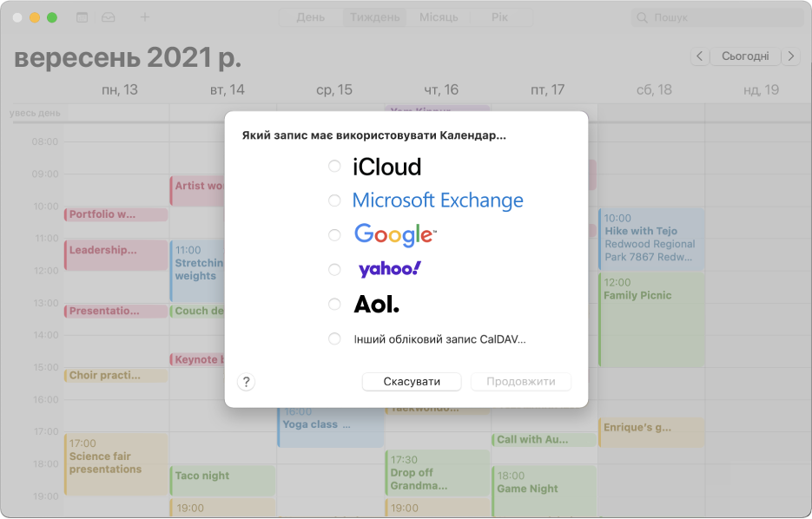This screenshot has width=812, height=519.
Task: Click the Скасувати button
Action: pos(412,382)
